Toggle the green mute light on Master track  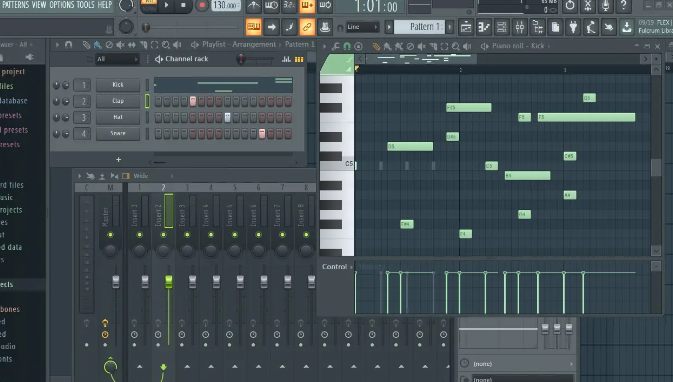tap(110, 234)
